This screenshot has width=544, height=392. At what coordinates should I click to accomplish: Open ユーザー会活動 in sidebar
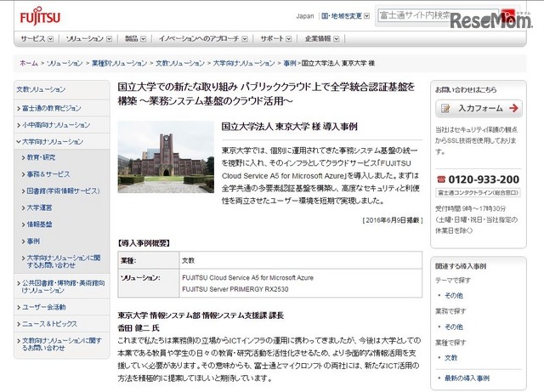point(43,307)
